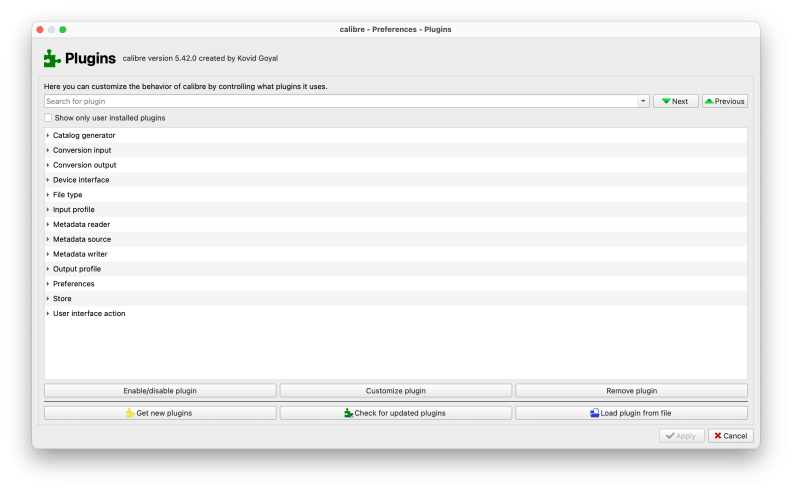Expand the Input profile category

click(48, 209)
